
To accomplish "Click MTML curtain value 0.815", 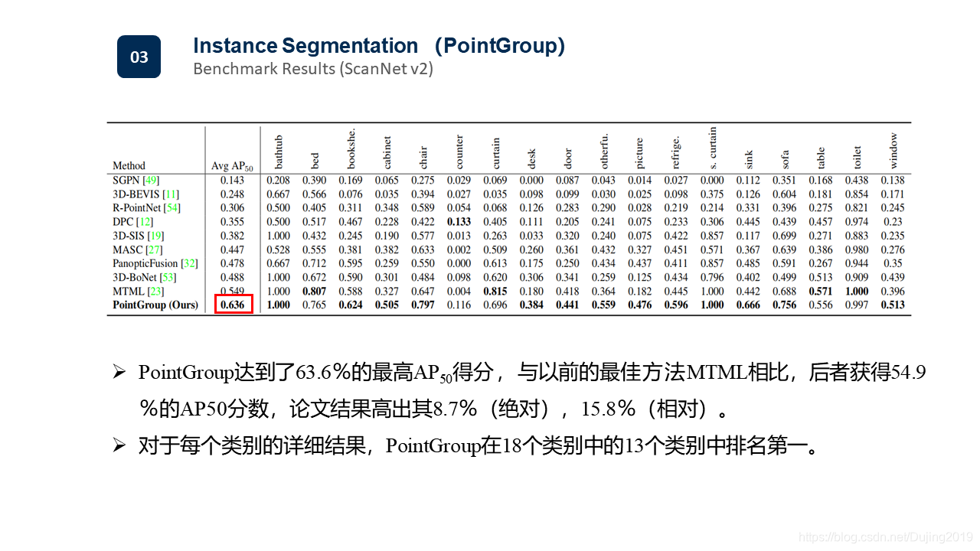I will point(496,291).
